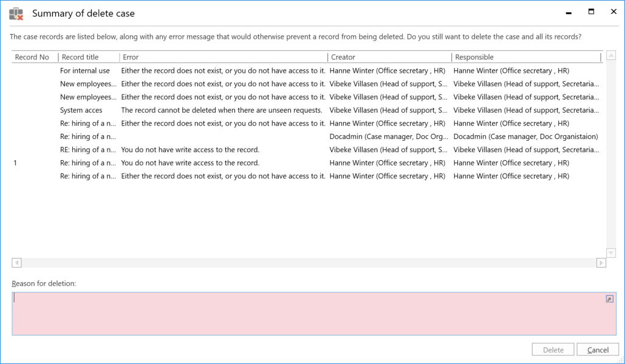The width and height of the screenshot is (625, 364).
Task: Expand the reason text box with corner icon
Action: click(x=609, y=299)
